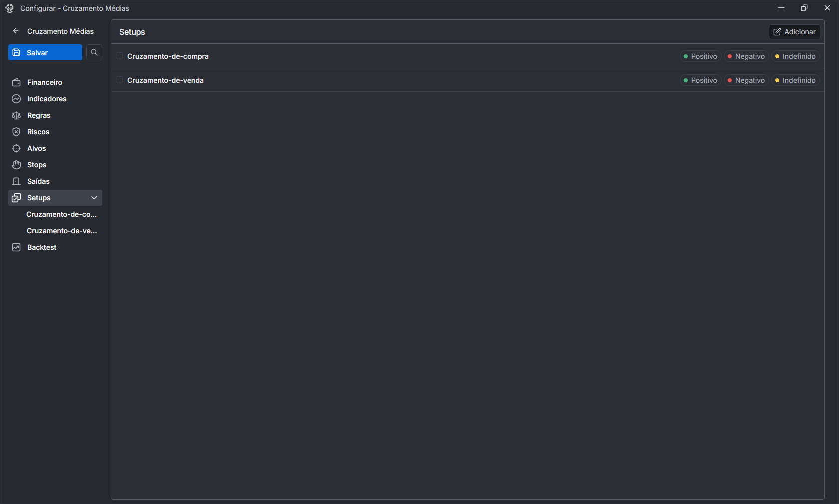The image size is (839, 504).
Task: Select the Financeiro icon in the sidebar
Action: point(17,82)
